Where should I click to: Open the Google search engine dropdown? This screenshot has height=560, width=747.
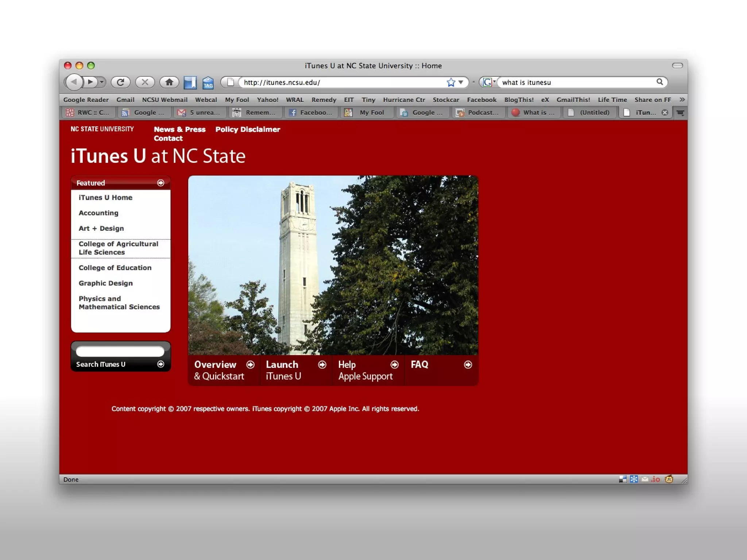pyautogui.click(x=489, y=82)
